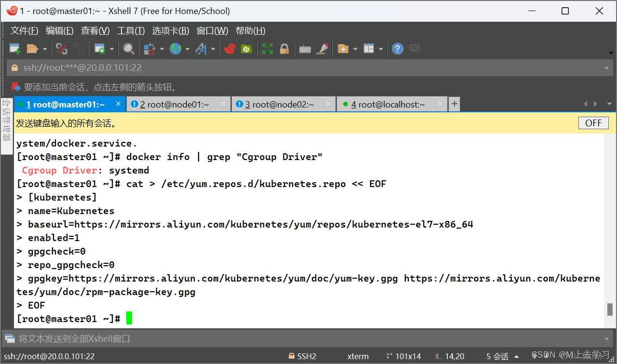The image size is (617, 364).
Task: Launch Xshell red swirl icon
Action: (x=230, y=49)
